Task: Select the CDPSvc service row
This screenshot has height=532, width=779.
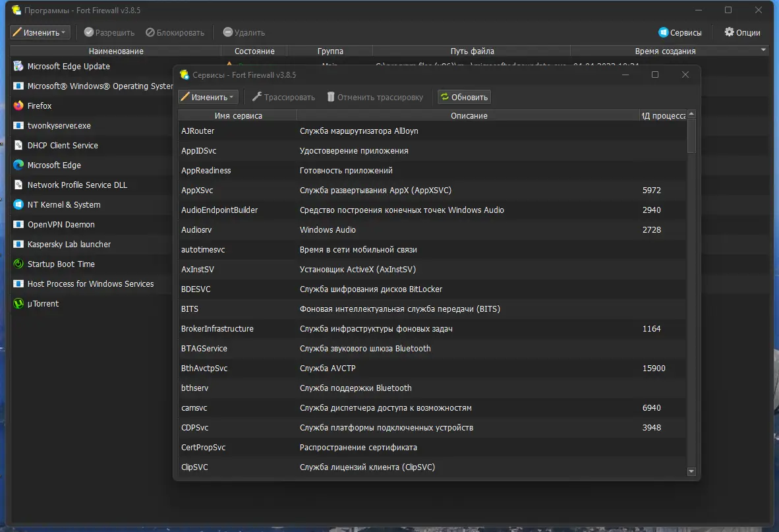Action: [432, 428]
